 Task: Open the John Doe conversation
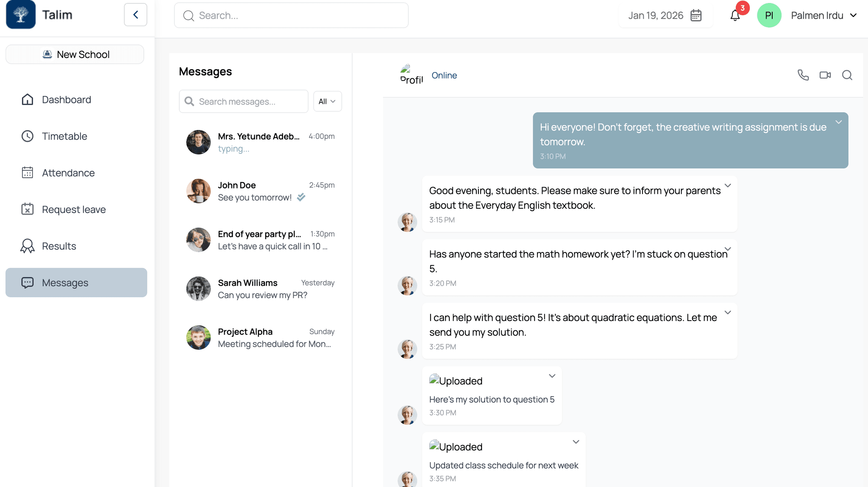(260, 191)
